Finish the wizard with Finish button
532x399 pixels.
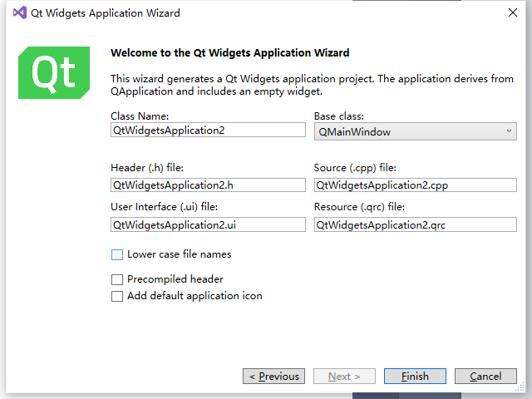click(x=415, y=377)
